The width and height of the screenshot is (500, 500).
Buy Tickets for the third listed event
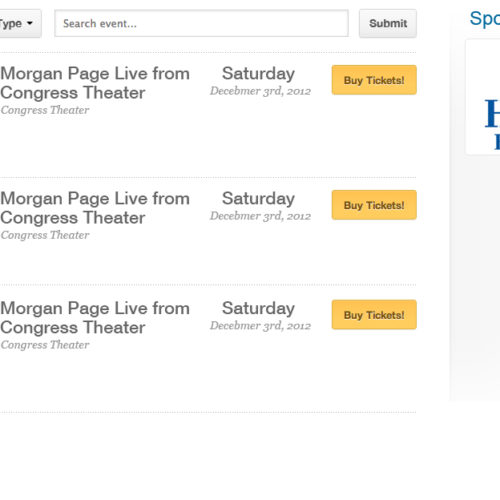[374, 315]
